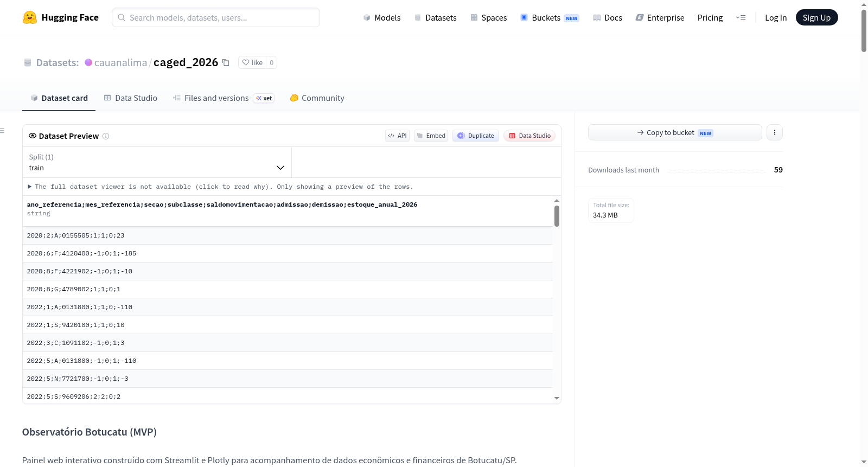Select row "2022;1;A;0131800;1;1;0;-110"
Viewport: 868px width, 467px height.
click(288, 307)
